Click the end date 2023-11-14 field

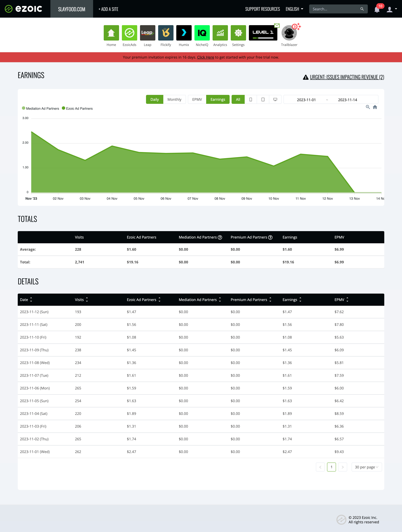tap(347, 100)
